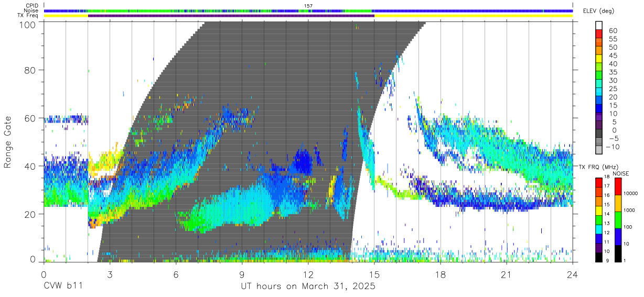Click the 'Range Gate' y-axis title
Image resolution: width=644 pixels, height=297 pixels.
click(x=8, y=142)
